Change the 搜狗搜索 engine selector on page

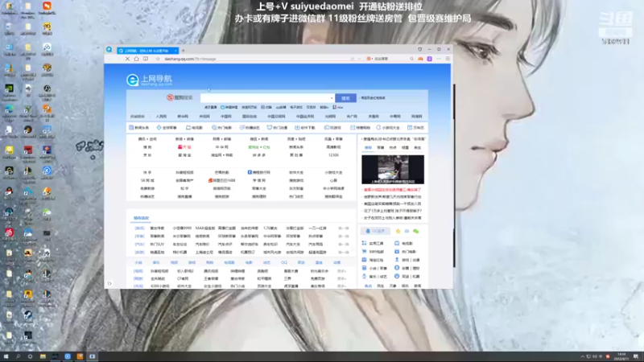(x=180, y=97)
